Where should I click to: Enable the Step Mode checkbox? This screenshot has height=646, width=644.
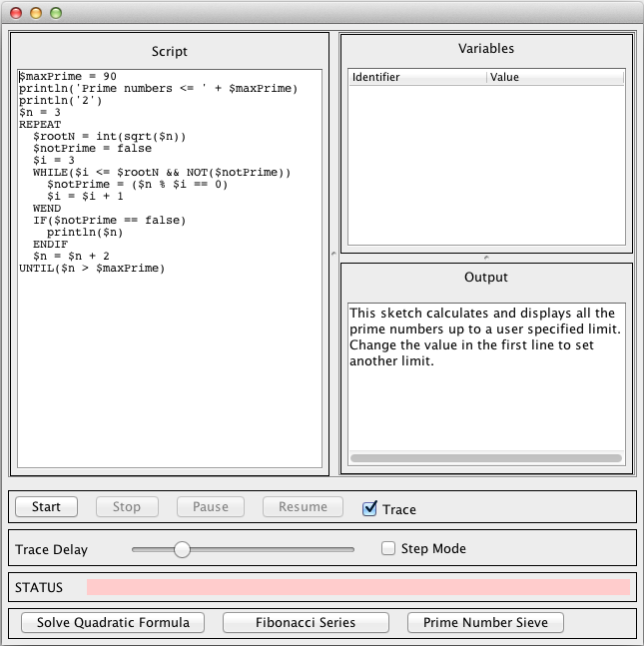[388, 548]
